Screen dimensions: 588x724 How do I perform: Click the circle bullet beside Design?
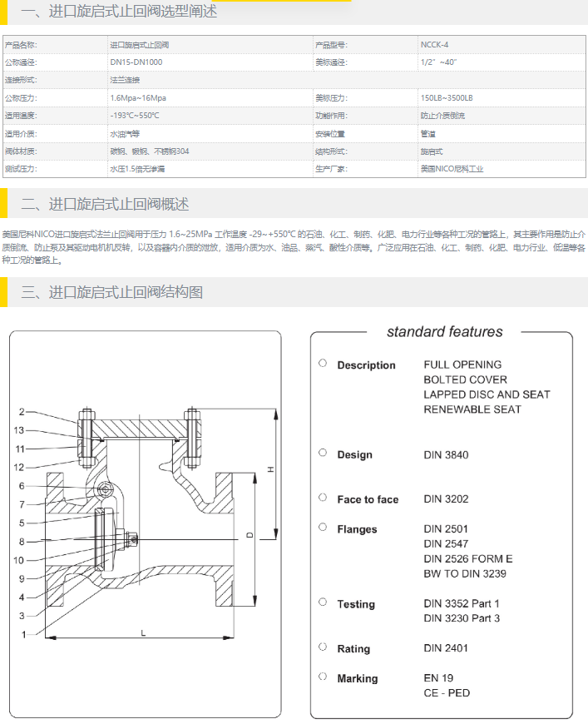tap(323, 453)
